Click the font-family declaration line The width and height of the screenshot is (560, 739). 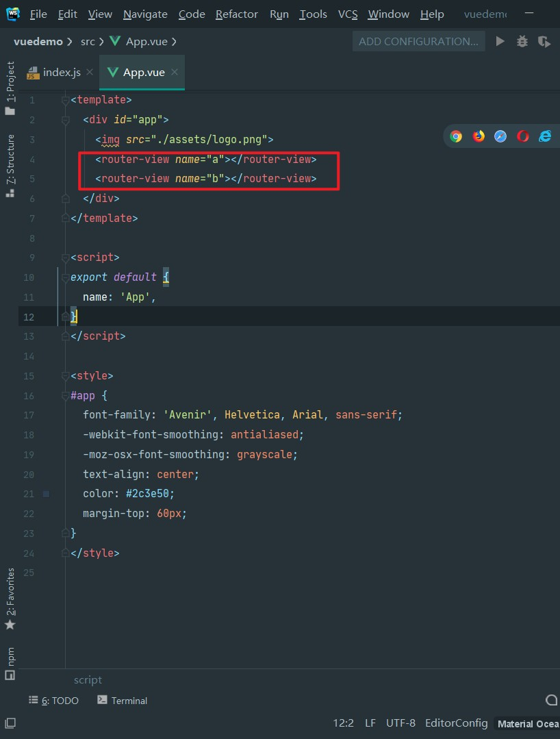pos(242,415)
